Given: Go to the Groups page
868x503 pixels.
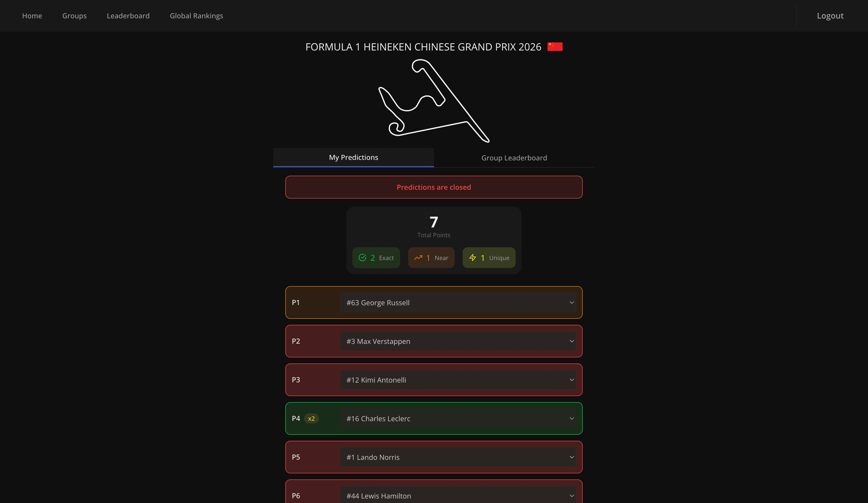Looking at the screenshot, I should pos(74,16).
